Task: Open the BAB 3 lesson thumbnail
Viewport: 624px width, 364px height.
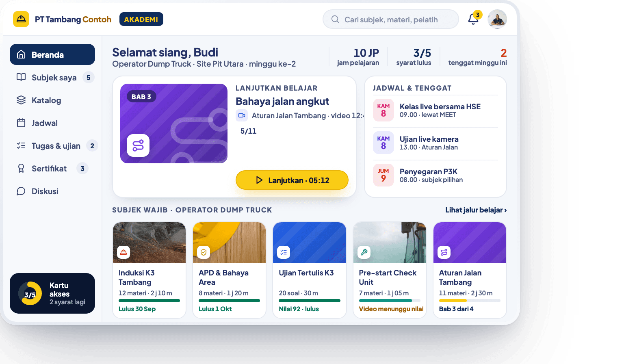Action: 174,123
